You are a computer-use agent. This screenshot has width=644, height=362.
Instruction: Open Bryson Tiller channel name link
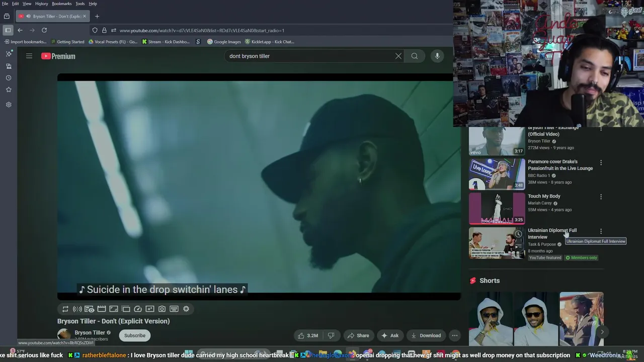(90, 332)
